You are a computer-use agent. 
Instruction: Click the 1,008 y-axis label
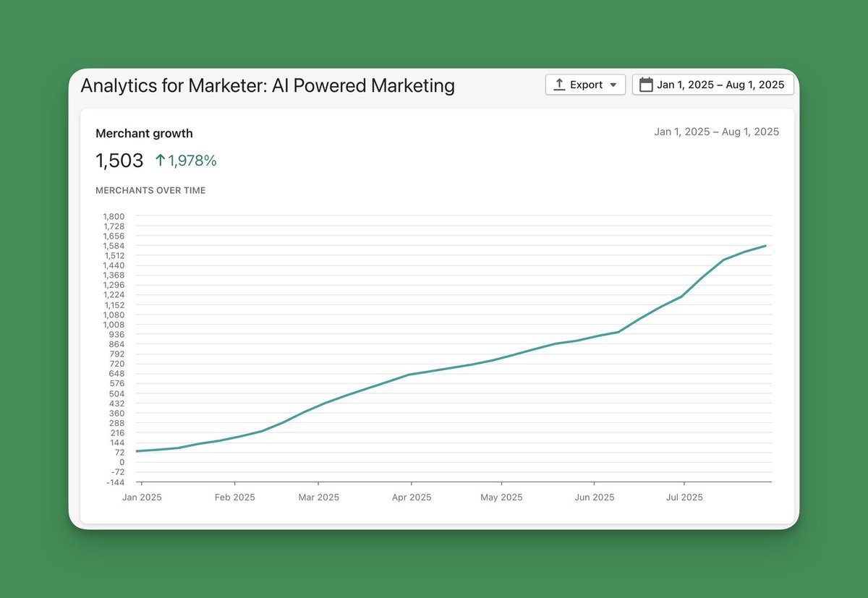tap(114, 325)
